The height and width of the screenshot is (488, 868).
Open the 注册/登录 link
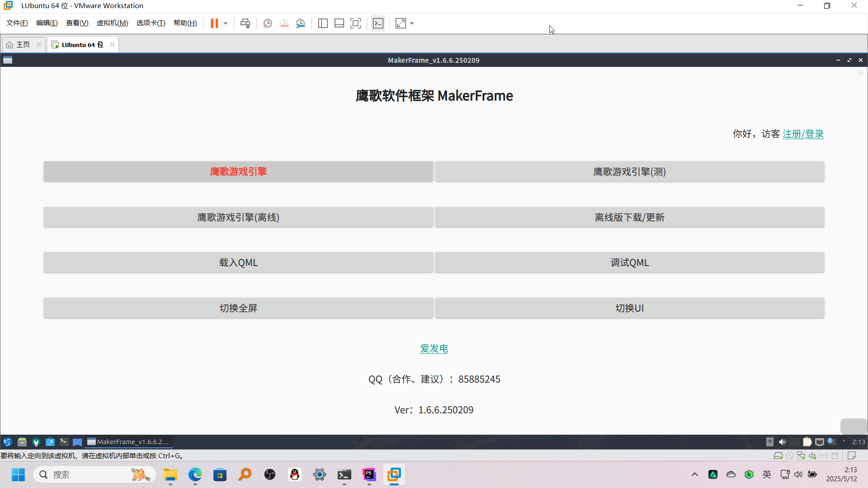(803, 134)
